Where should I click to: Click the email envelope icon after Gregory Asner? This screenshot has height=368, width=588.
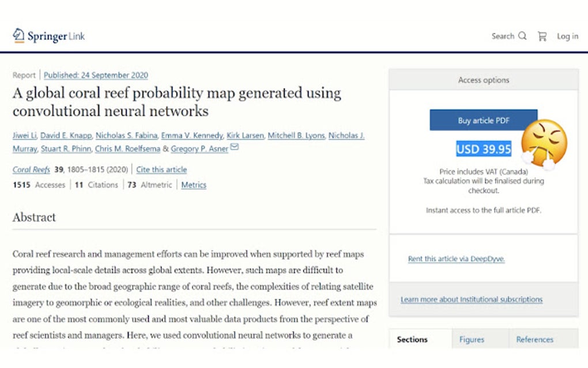pos(235,148)
